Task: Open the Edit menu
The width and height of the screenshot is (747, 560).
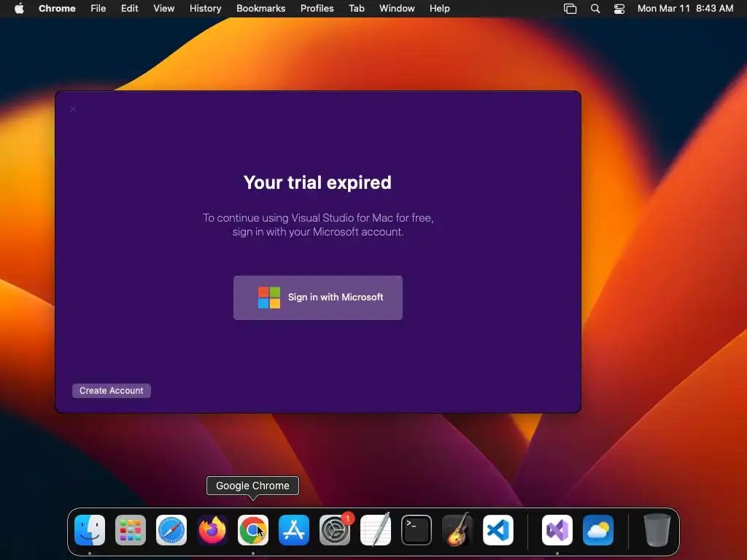Action: pos(129,9)
